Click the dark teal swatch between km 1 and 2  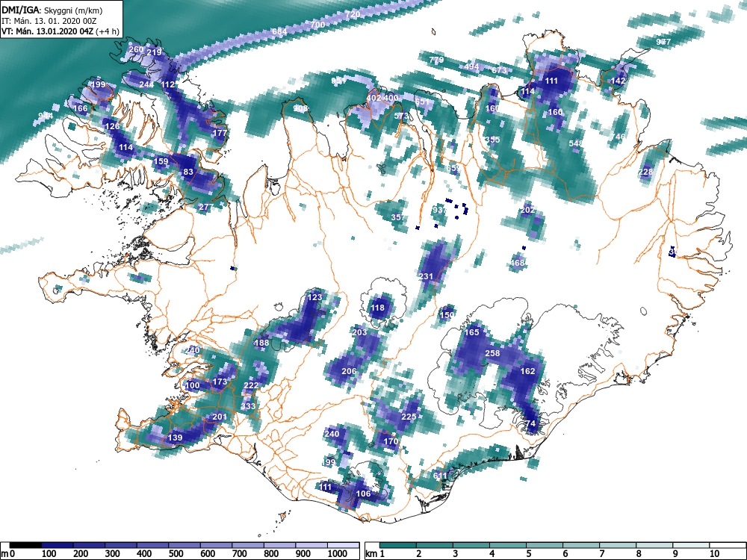pyautogui.click(x=398, y=545)
